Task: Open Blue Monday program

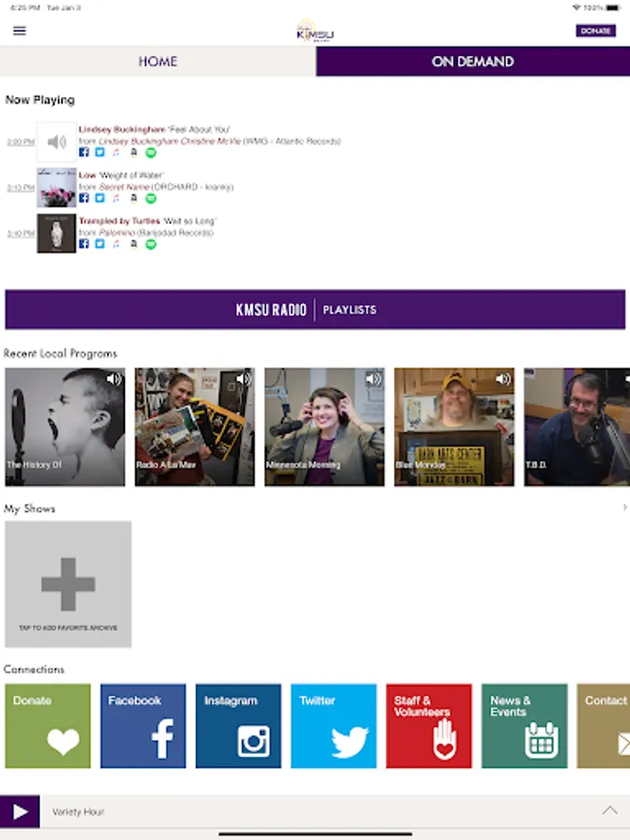Action: [x=455, y=427]
